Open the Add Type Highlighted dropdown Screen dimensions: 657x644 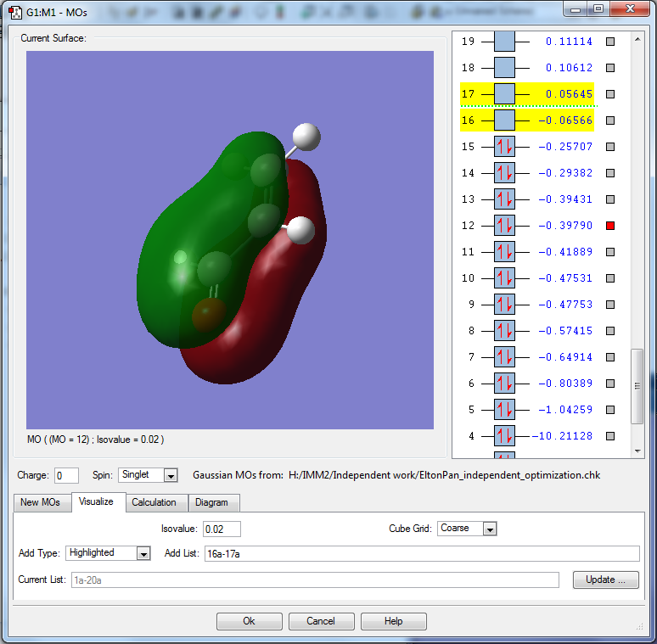143,554
